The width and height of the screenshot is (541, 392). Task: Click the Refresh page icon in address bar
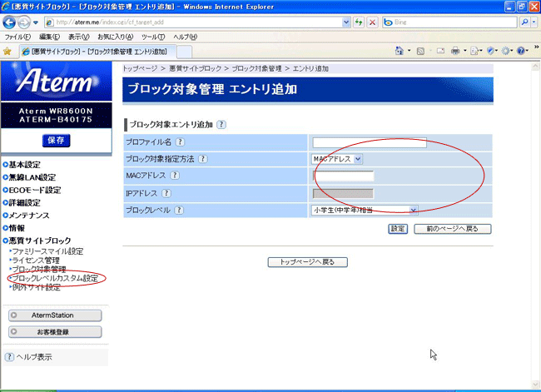[359, 21]
